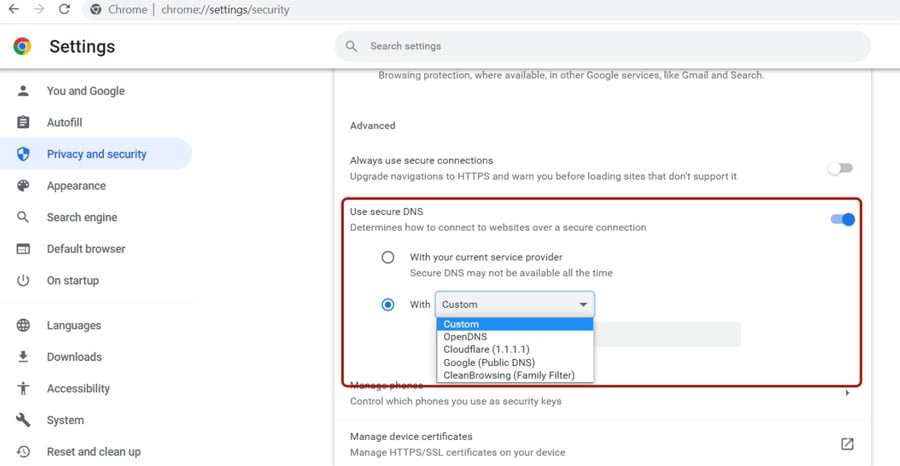Open the Autofill settings section
The width and height of the screenshot is (900, 466).
tap(96, 122)
